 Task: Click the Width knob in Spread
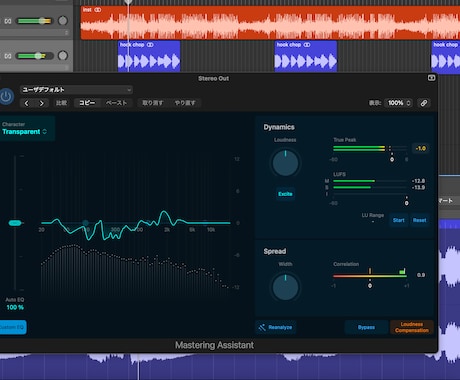[x=285, y=287]
